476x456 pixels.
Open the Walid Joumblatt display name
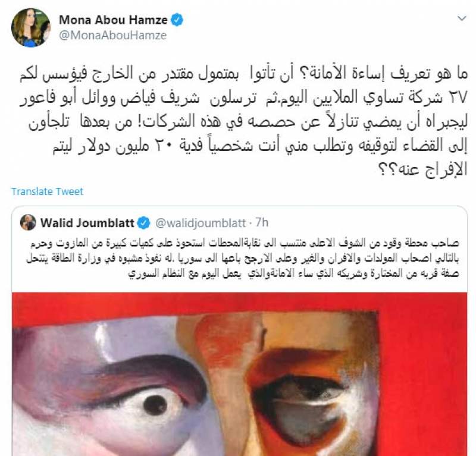coord(87,223)
